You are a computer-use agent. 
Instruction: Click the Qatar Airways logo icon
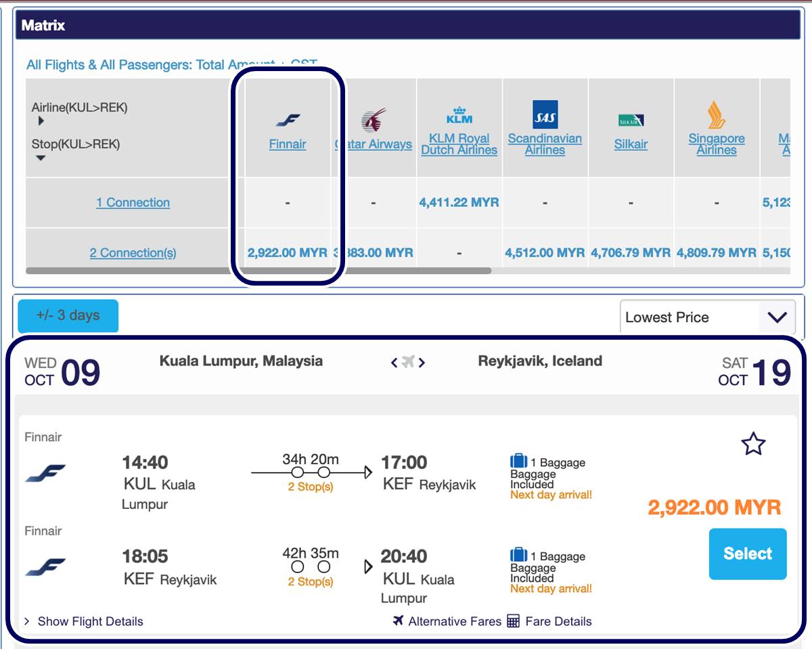click(x=373, y=120)
